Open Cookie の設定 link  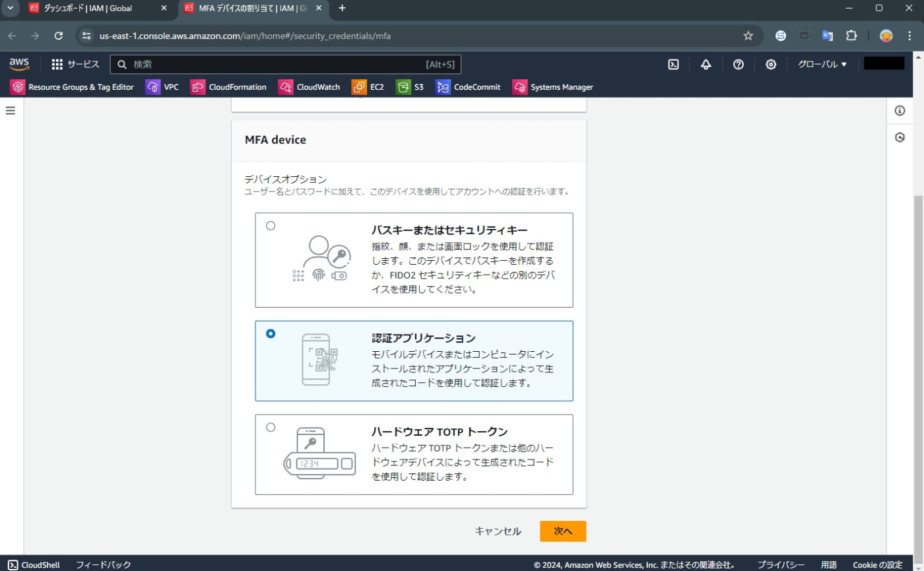(877, 565)
